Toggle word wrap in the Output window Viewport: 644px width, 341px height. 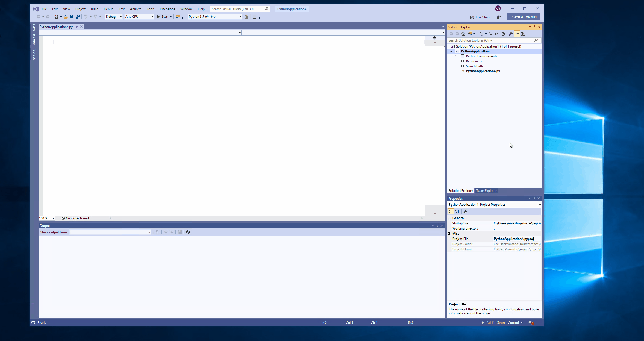tap(188, 232)
